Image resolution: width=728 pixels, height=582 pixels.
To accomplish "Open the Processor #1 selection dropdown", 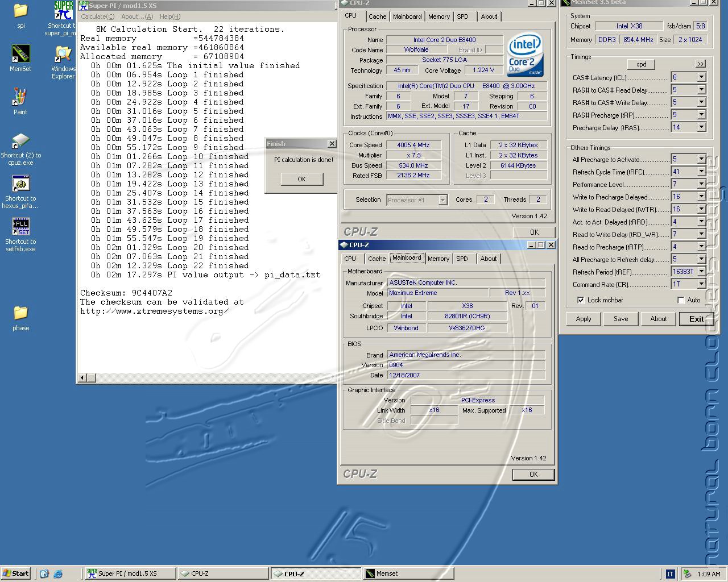I will click(x=442, y=200).
